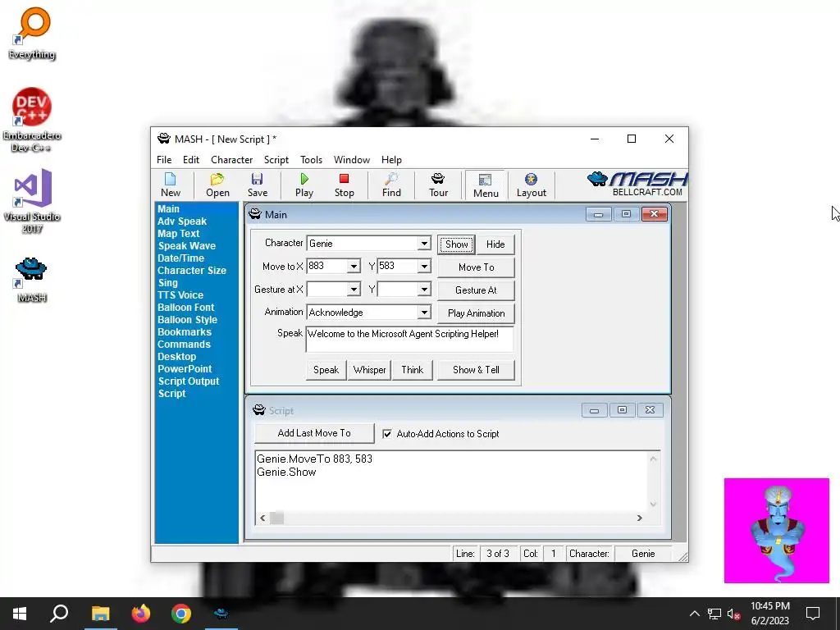This screenshot has height=630, width=840.
Task: Switch to the MASH taskbar button
Action: point(221,614)
